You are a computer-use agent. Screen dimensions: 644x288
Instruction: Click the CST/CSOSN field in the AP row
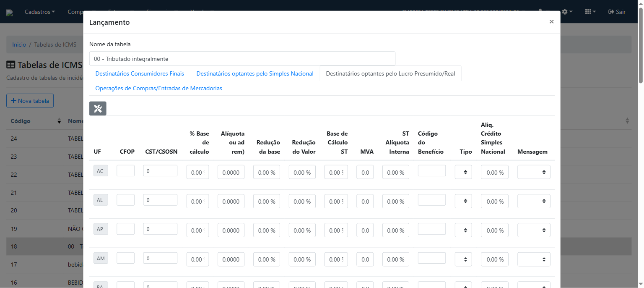160,228
